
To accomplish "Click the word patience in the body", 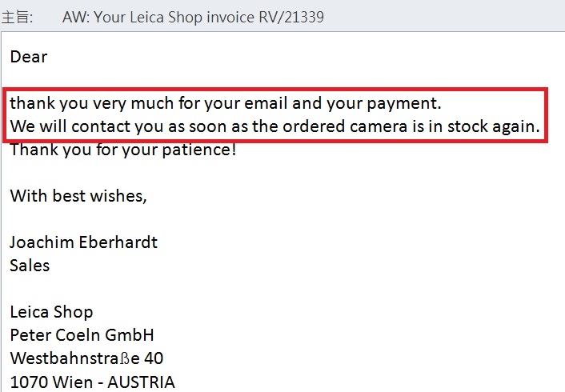I will coord(199,150).
